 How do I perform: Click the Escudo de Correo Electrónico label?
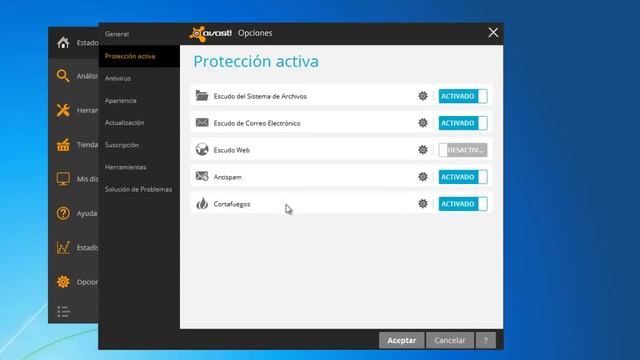(257, 123)
